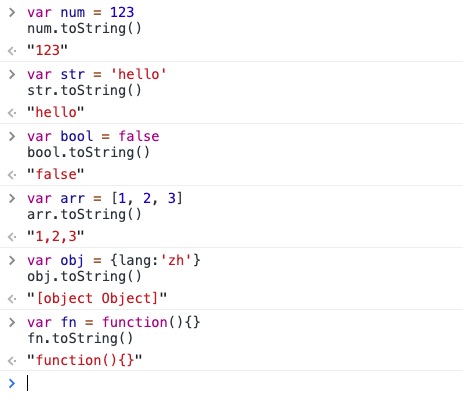The width and height of the screenshot is (463, 404).
Task: Click the output arrow next to "hello" result
Action: 12,113
